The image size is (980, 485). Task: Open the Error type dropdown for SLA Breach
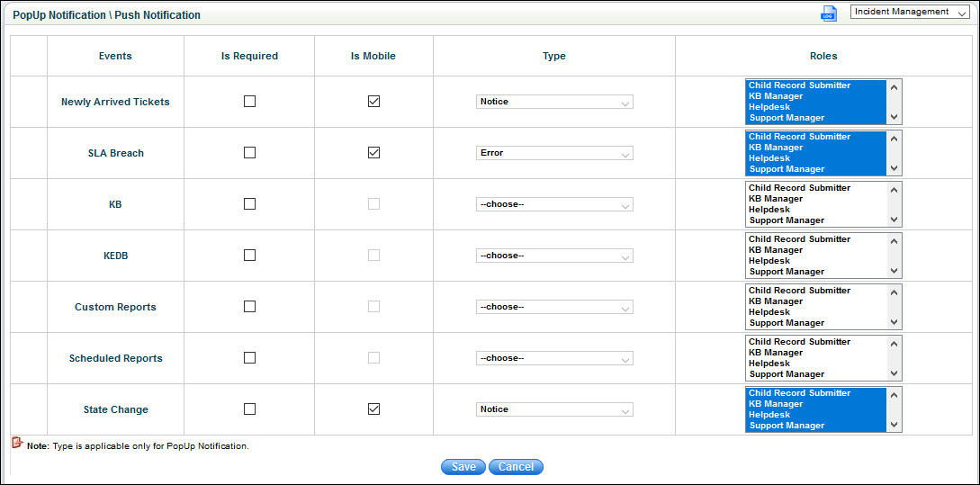coord(554,153)
